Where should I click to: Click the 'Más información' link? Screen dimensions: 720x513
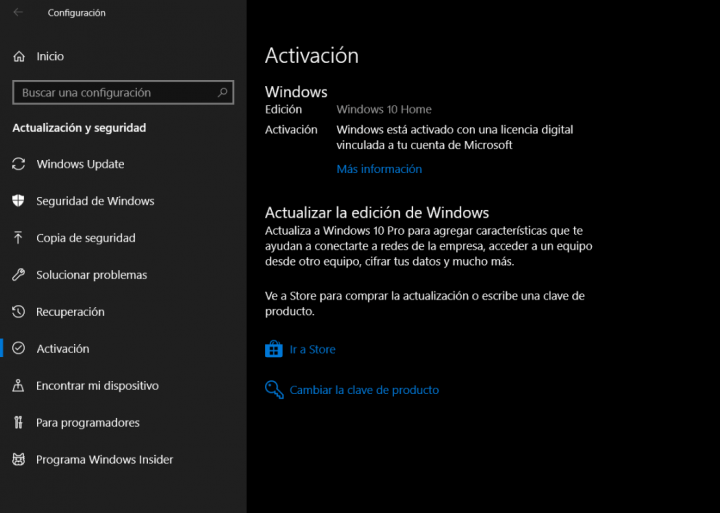(379, 169)
